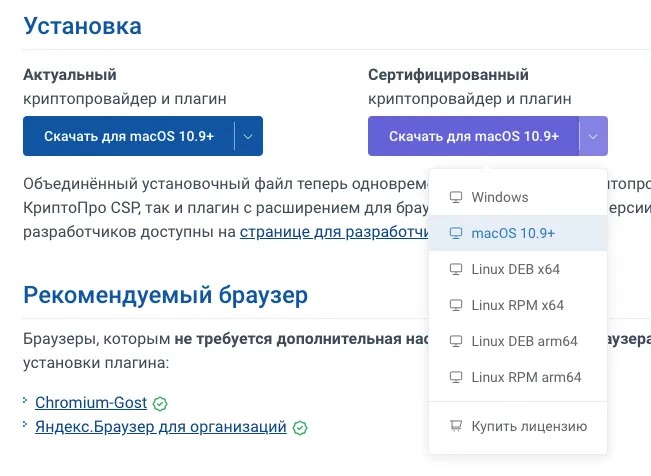Select Linux RPM x64 from the platform list
The height and width of the screenshot is (476, 651).
(517, 305)
